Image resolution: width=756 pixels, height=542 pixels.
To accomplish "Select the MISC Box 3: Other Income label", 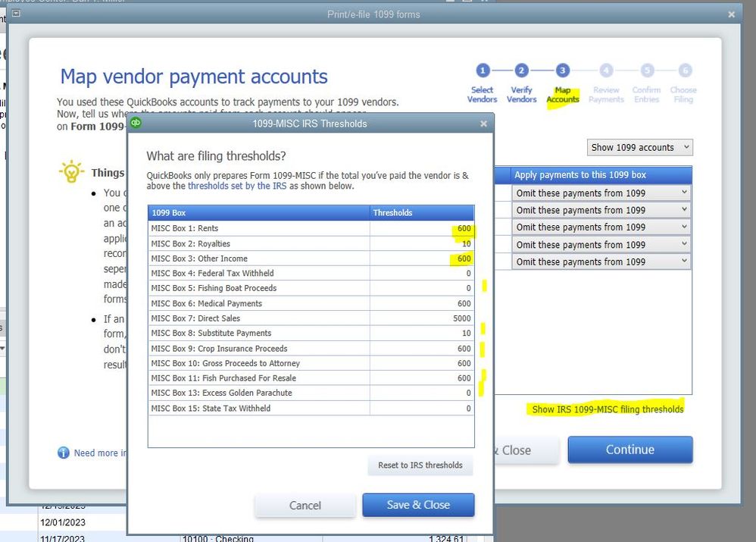I will click(x=199, y=258).
